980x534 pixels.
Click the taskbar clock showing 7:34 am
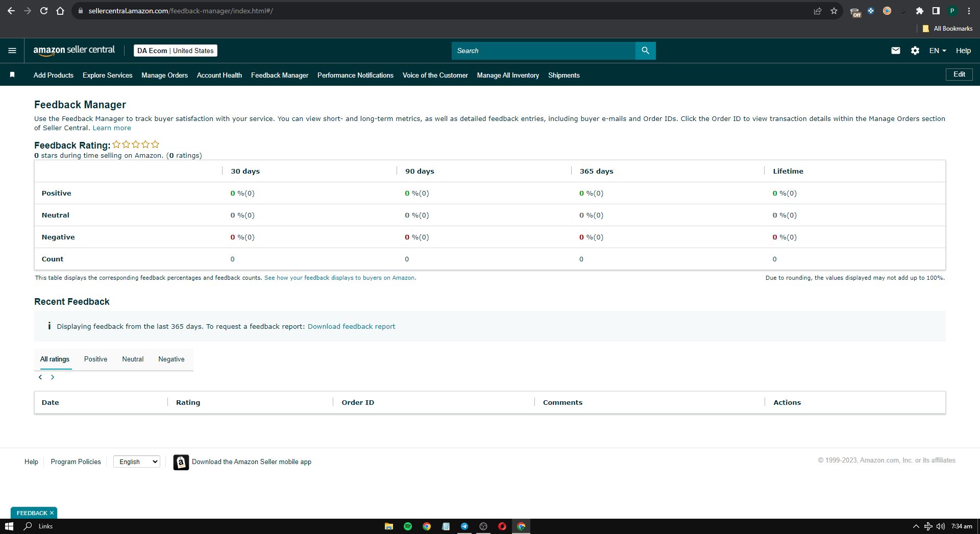[x=962, y=526]
